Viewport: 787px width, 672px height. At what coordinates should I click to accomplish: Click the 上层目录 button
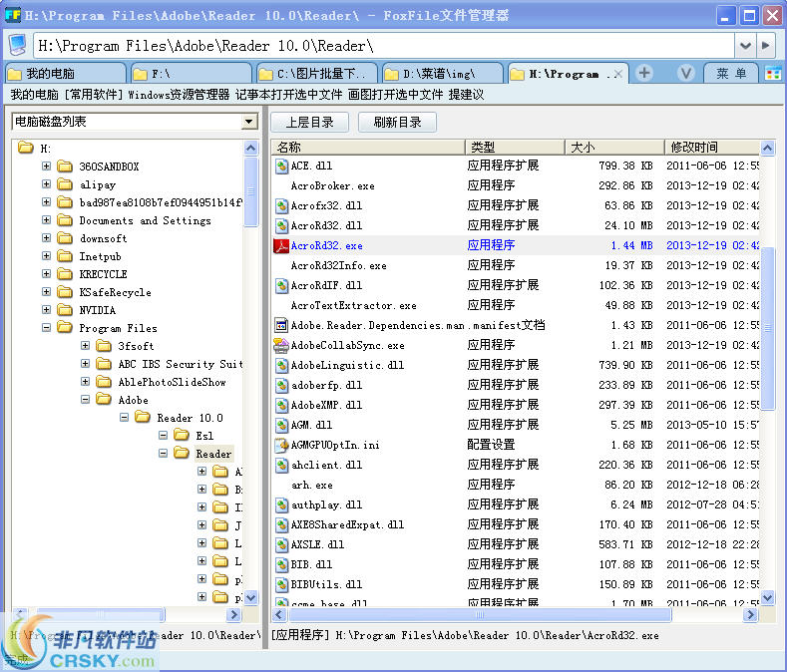(309, 122)
